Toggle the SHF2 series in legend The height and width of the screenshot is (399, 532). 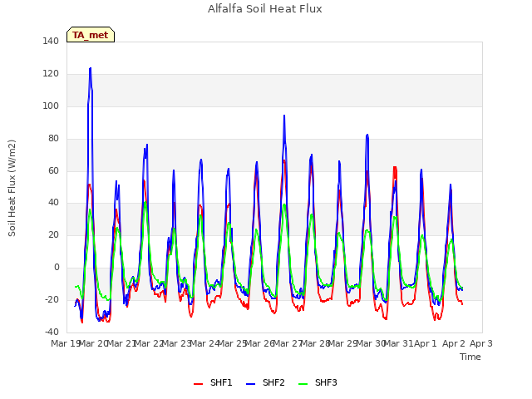(x=265, y=382)
